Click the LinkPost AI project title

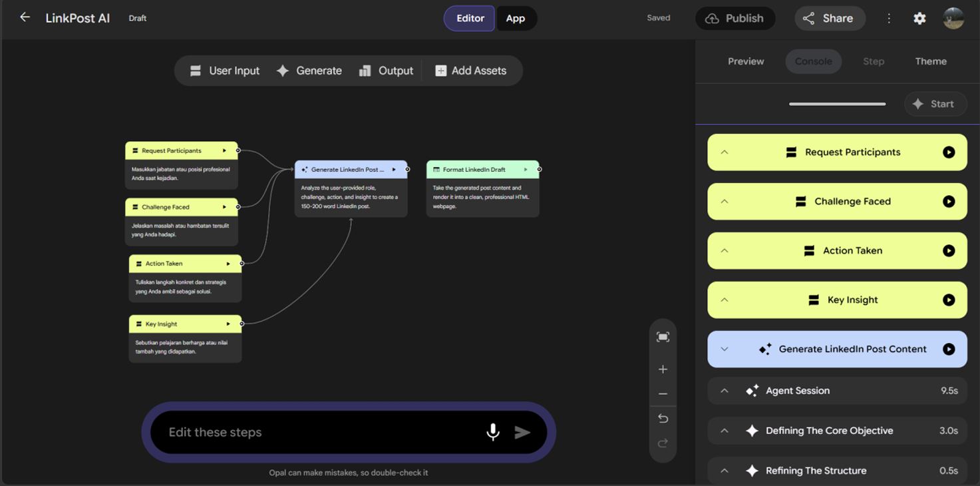[78, 19]
